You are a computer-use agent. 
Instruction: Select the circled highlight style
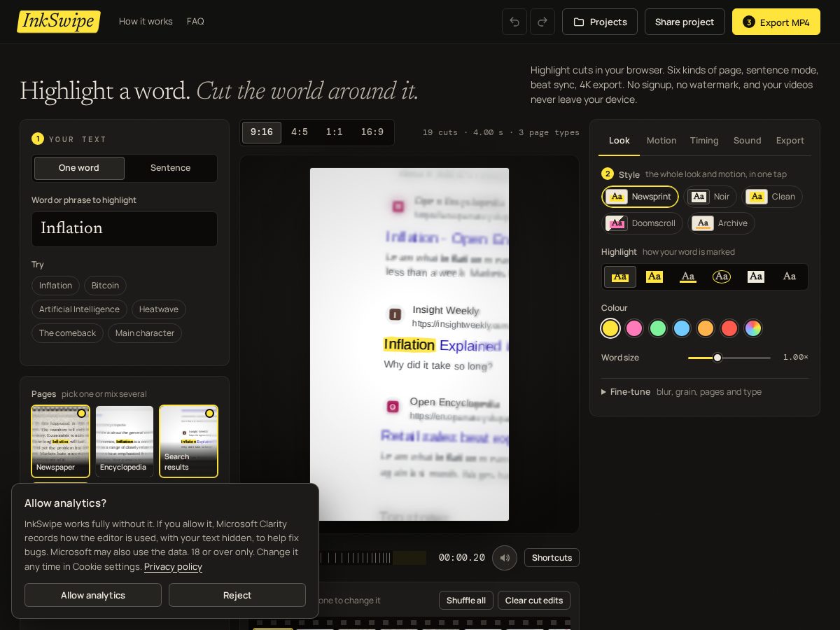pyautogui.click(x=722, y=276)
